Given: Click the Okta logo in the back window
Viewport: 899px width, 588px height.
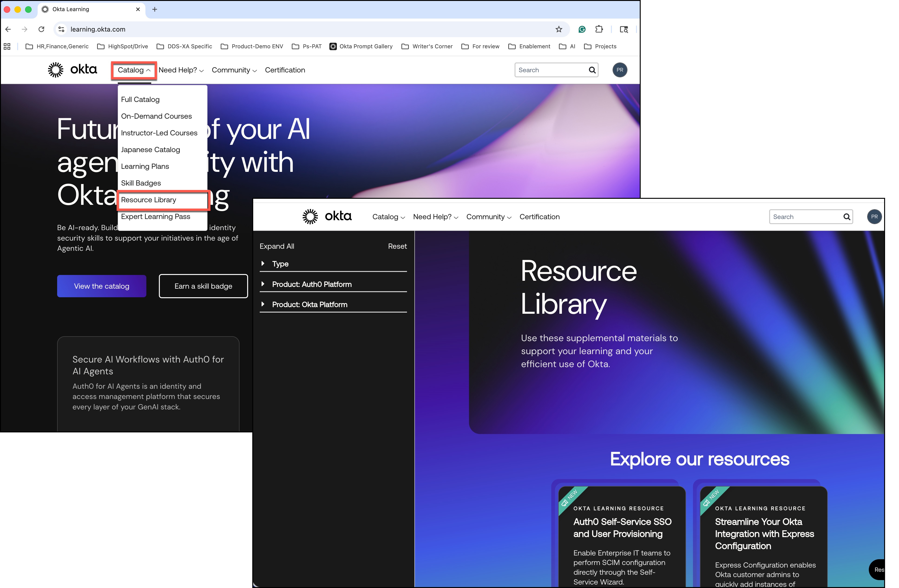Looking at the screenshot, I should 72,70.
